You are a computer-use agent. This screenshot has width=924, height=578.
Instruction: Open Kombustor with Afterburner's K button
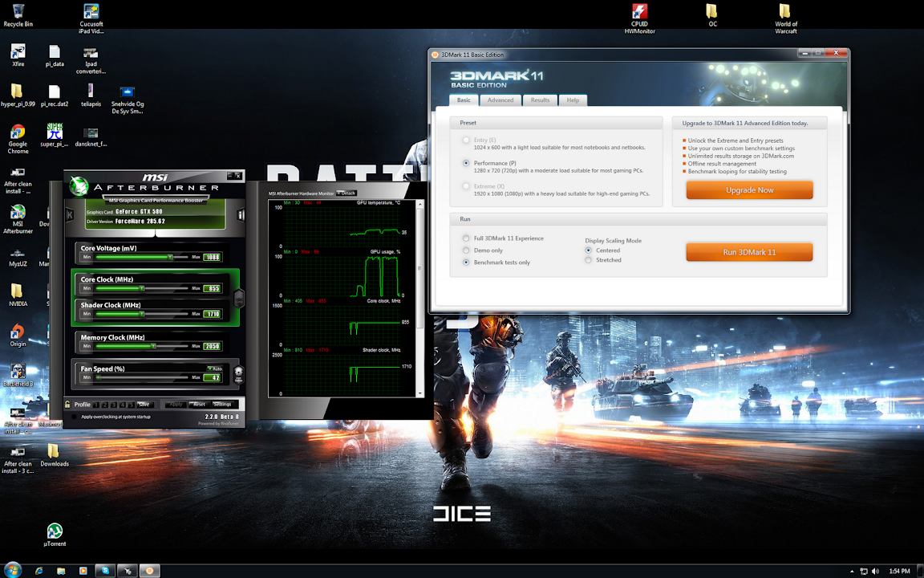point(70,214)
